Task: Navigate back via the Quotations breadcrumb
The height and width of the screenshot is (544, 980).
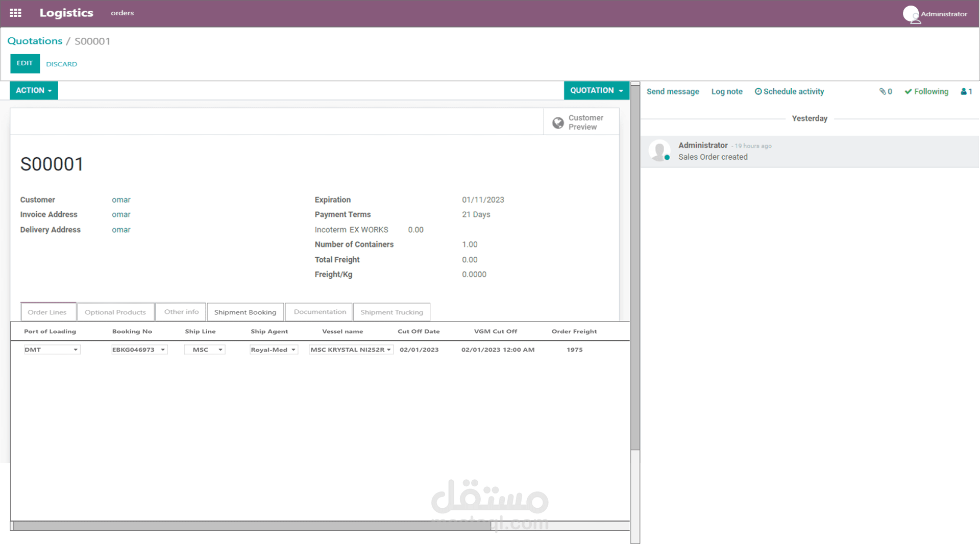Action: click(35, 41)
